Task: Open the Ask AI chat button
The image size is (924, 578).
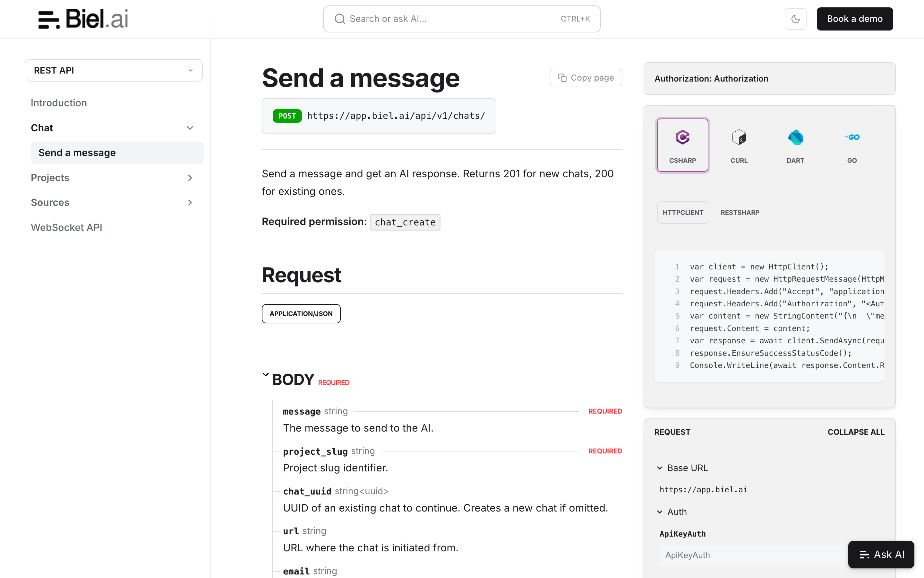Action: (881, 554)
